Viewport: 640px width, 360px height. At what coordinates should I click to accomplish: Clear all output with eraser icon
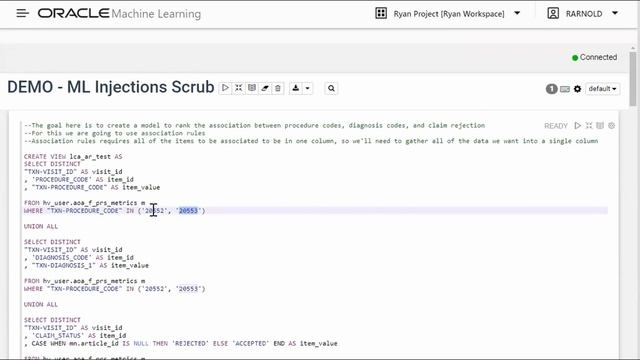coord(265,88)
